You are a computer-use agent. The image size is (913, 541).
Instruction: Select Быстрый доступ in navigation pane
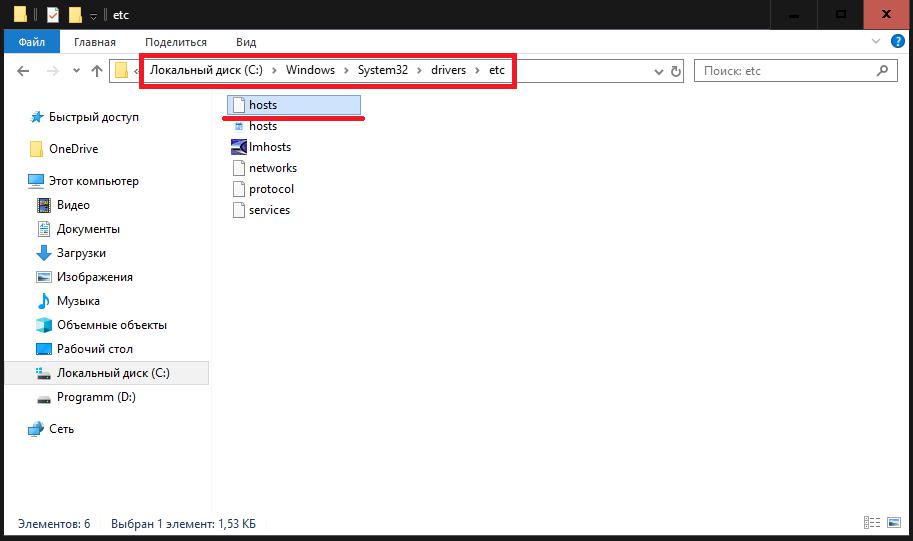93,117
